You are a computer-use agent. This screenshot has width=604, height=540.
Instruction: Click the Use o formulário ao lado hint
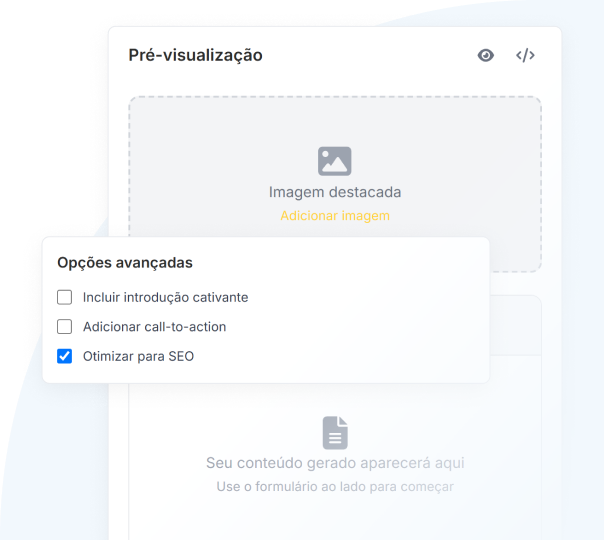coord(335,486)
